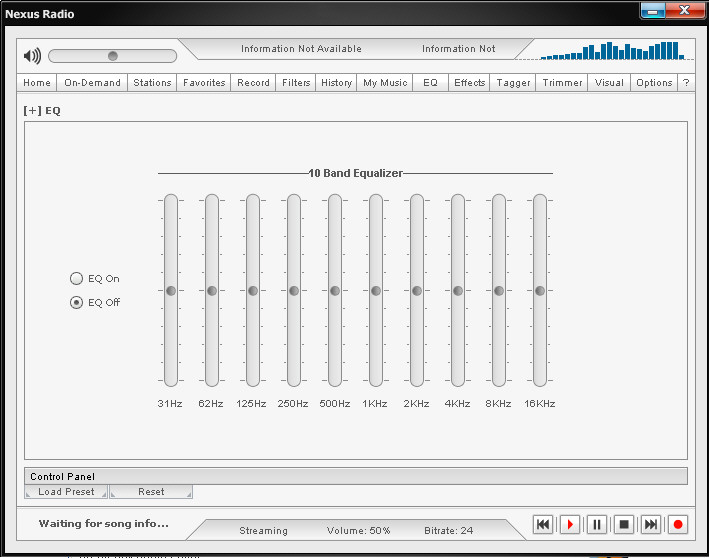Select the EQ Off radio button
This screenshot has height=558, width=709.
click(76, 303)
